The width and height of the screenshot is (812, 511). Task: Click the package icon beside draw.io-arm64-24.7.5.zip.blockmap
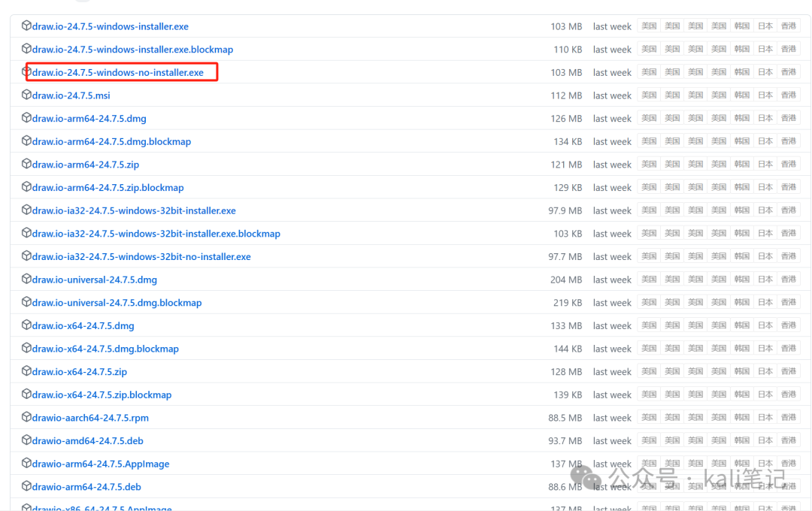click(26, 187)
